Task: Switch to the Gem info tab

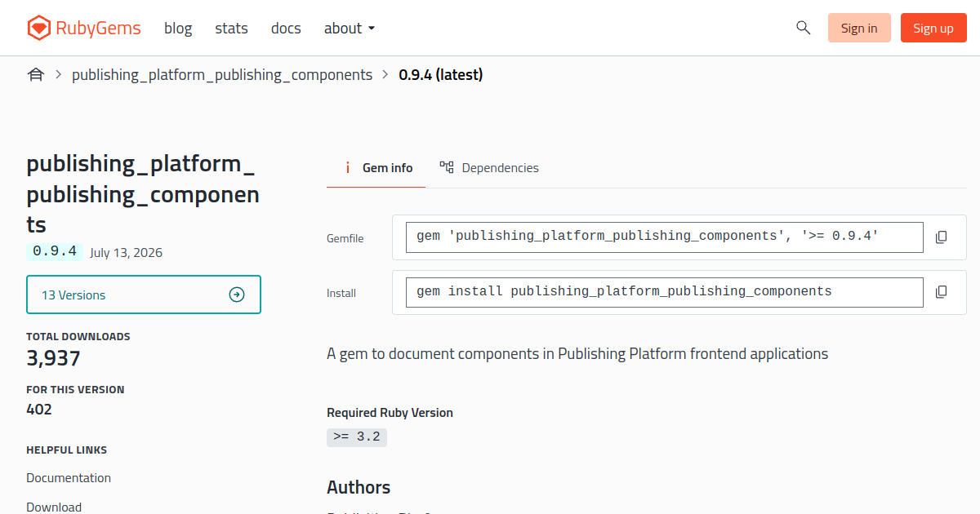Action: pos(376,168)
